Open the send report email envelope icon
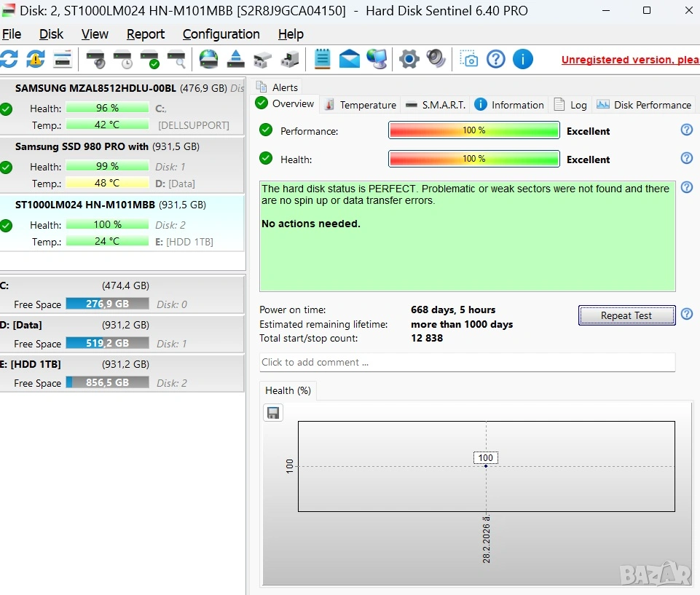 350,59
